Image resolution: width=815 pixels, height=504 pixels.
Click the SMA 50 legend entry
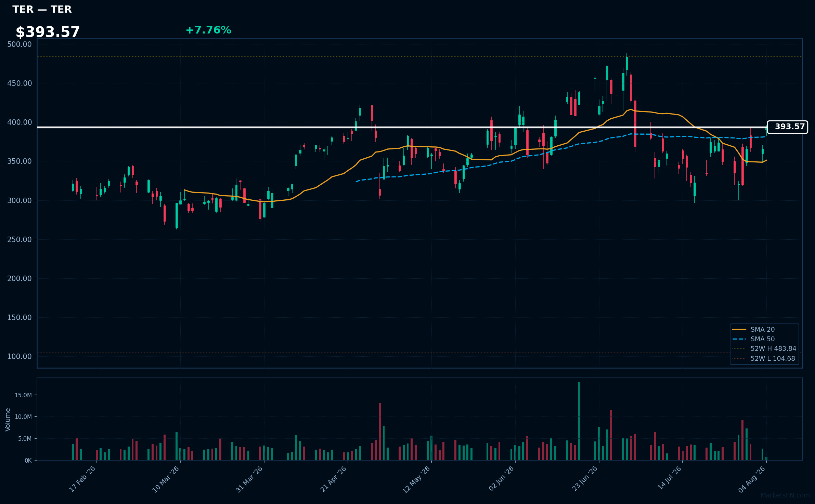[x=753, y=339]
